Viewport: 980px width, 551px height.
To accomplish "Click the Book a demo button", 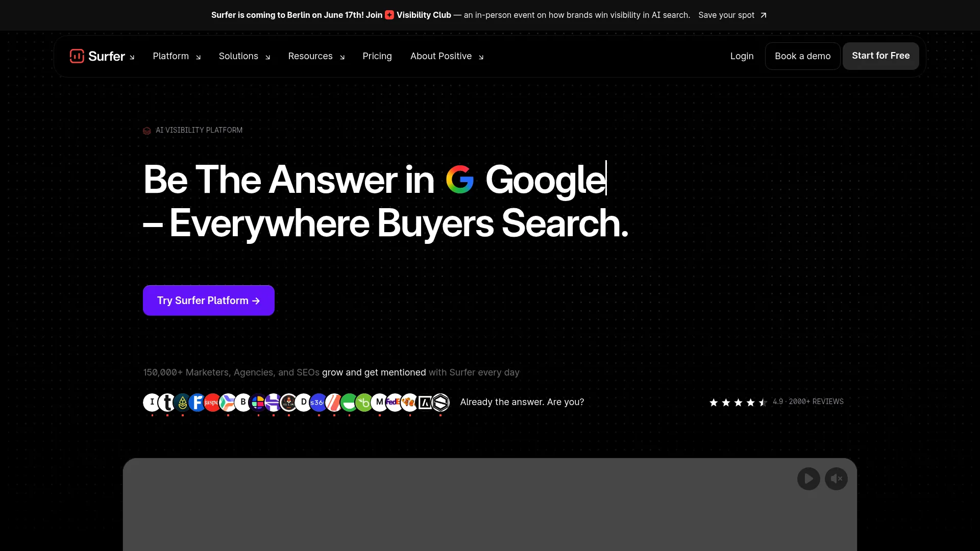I will point(802,56).
